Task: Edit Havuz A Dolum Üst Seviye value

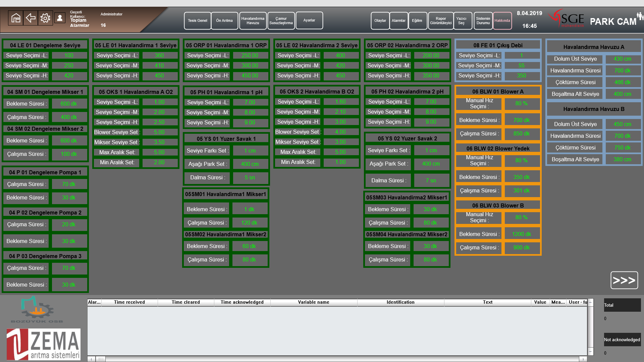Action: 622,59
